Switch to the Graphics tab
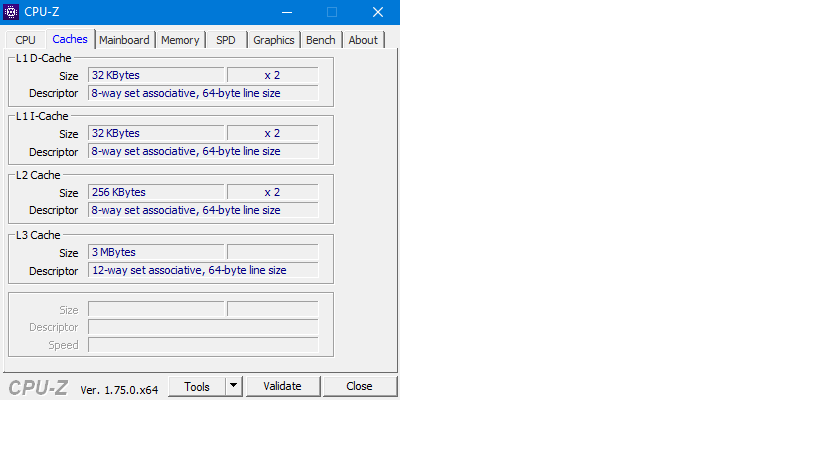 [274, 40]
